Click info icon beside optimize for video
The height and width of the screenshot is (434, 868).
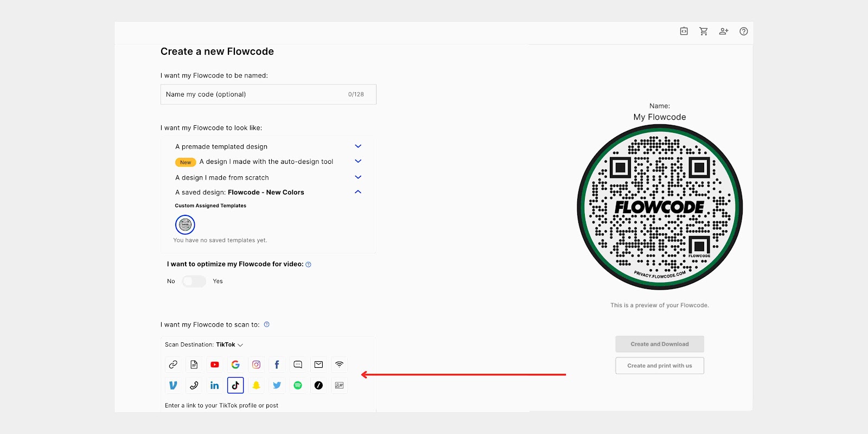click(x=308, y=265)
